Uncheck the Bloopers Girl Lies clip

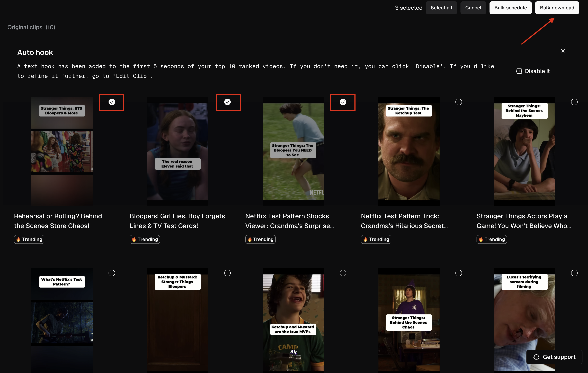227,102
